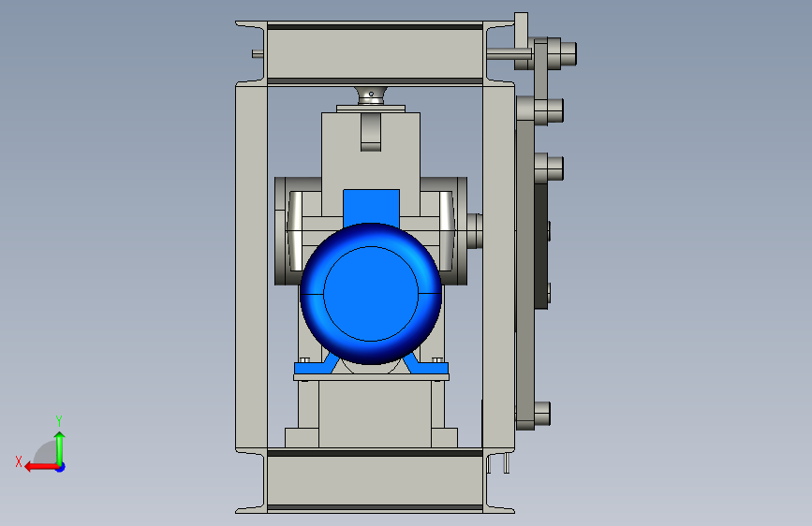Click the green Y axis arrow of the triad
The height and width of the screenshot is (526, 812).
point(60,447)
